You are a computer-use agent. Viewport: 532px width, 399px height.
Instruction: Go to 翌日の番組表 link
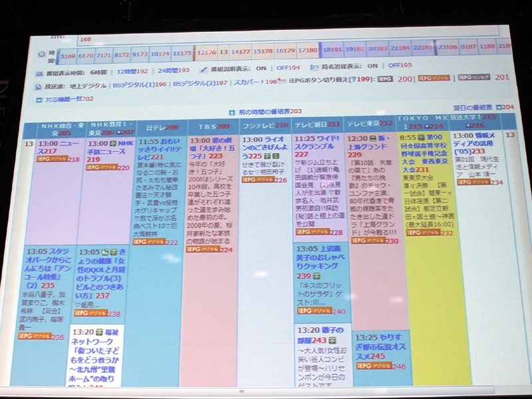click(x=473, y=108)
